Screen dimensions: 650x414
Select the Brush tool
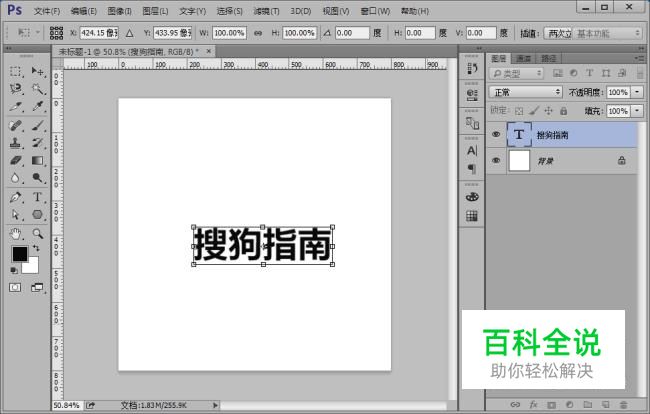tap(38, 126)
